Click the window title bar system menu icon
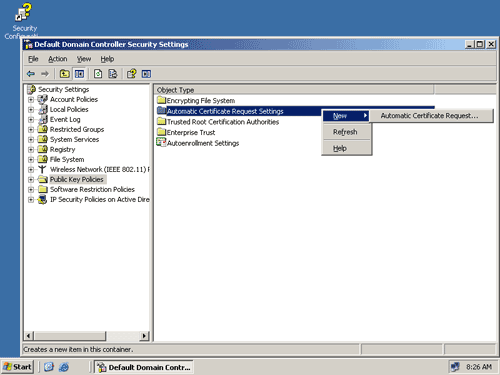 click(x=29, y=44)
